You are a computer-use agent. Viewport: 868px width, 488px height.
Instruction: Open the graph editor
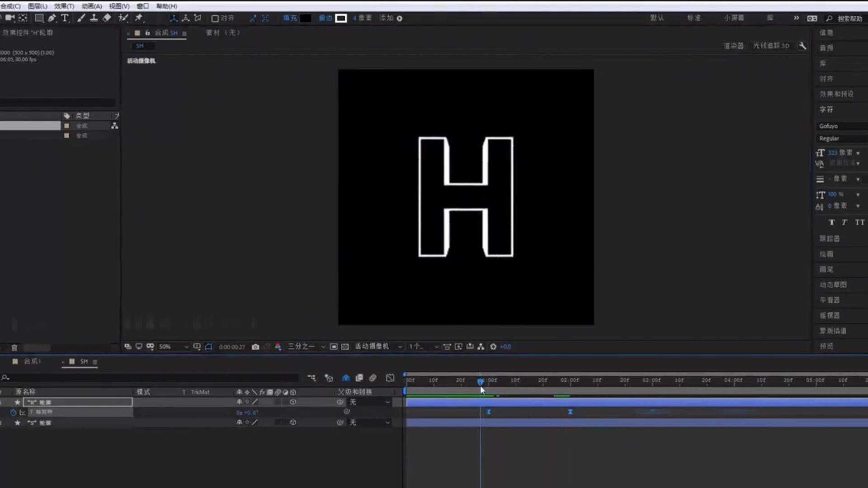pyautogui.click(x=390, y=378)
